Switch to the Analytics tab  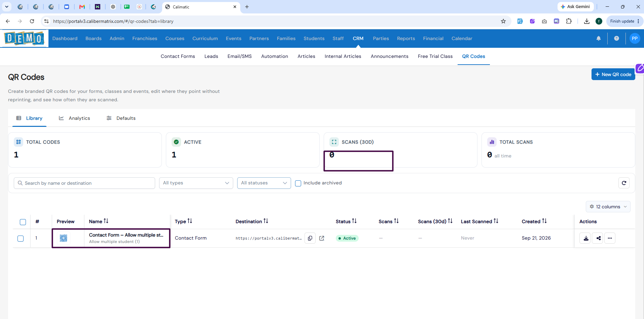click(x=74, y=118)
